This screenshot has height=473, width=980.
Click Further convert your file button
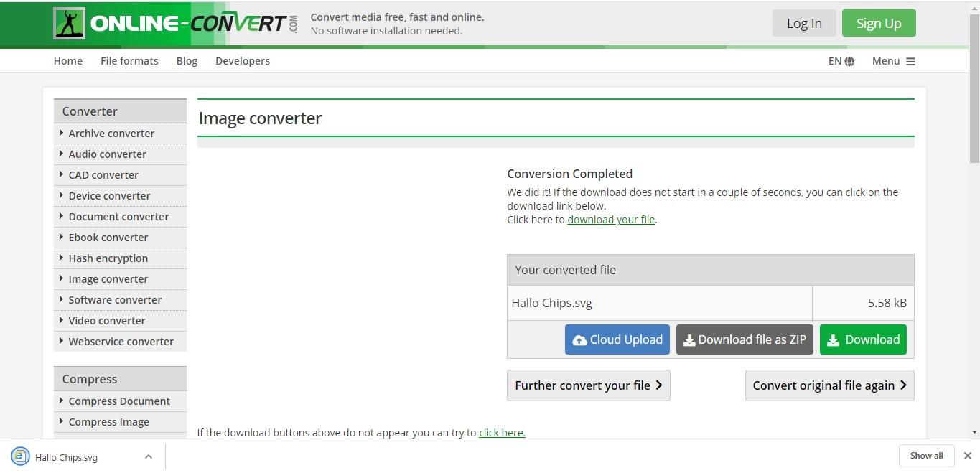[x=589, y=385]
